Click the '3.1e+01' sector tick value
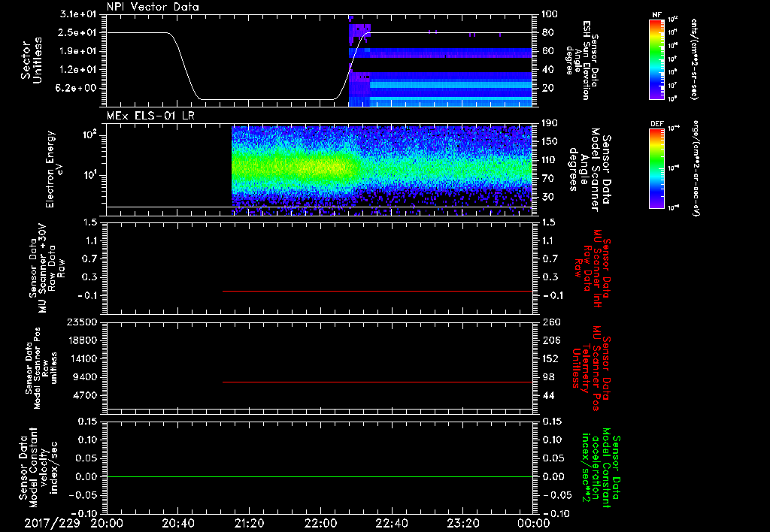 [78, 14]
